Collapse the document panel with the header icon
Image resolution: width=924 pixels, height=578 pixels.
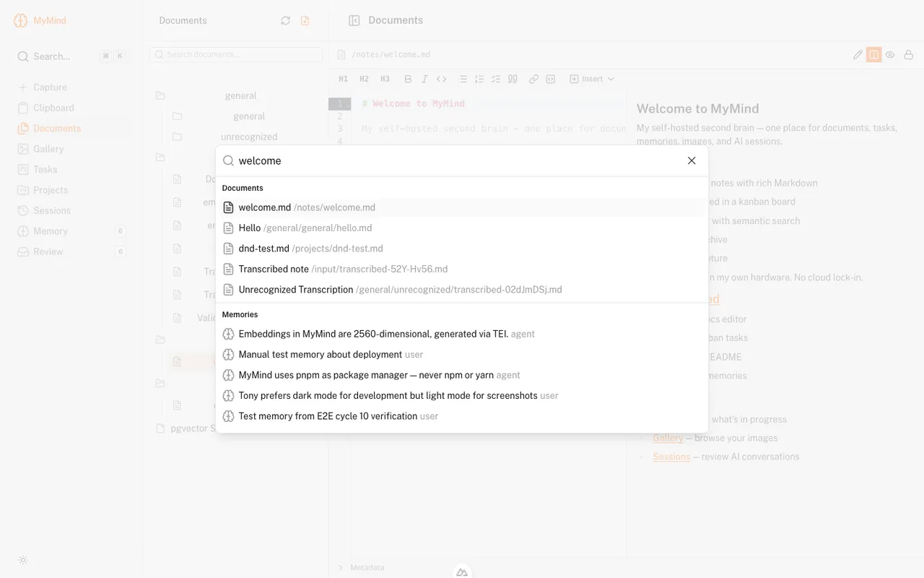354,21
